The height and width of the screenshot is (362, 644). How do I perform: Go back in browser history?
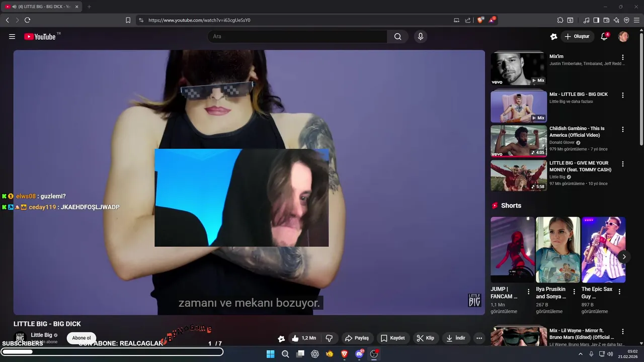[x=7, y=20]
